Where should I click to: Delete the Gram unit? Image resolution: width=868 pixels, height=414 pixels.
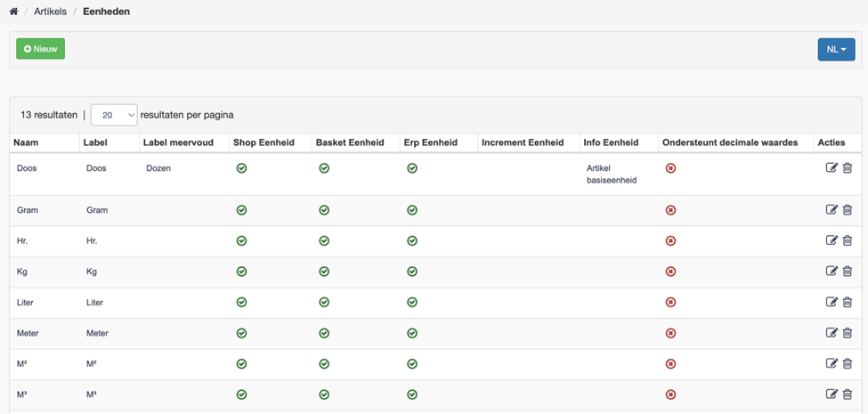pyautogui.click(x=847, y=210)
